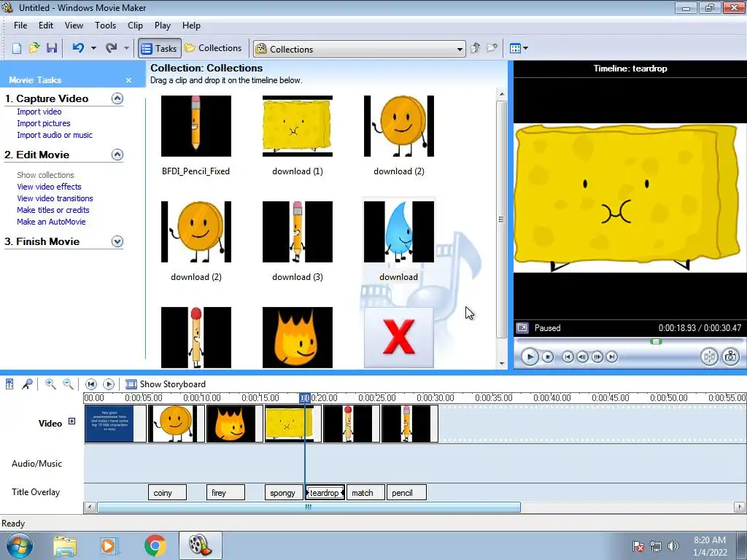The width and height of the screenshot is (747, 560).
Task: Open project using the folder icon
Action: click(34, 48)
